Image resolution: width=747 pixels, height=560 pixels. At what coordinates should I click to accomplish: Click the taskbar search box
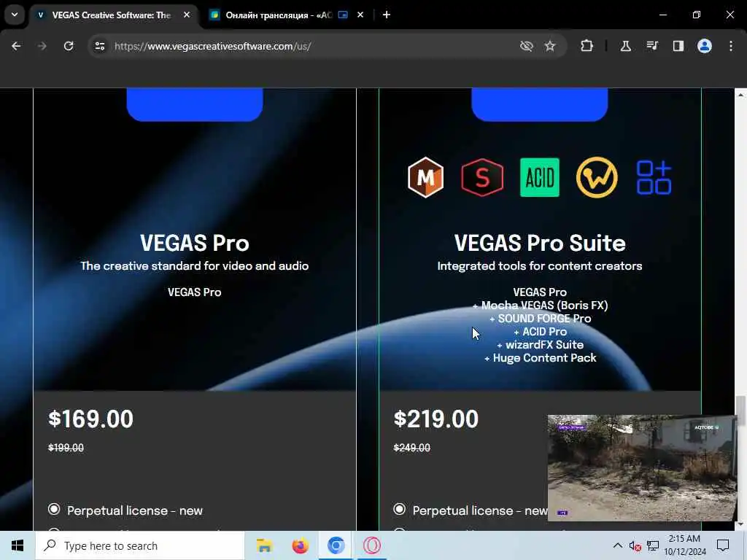pyautogui.click(x=139, y=545)
